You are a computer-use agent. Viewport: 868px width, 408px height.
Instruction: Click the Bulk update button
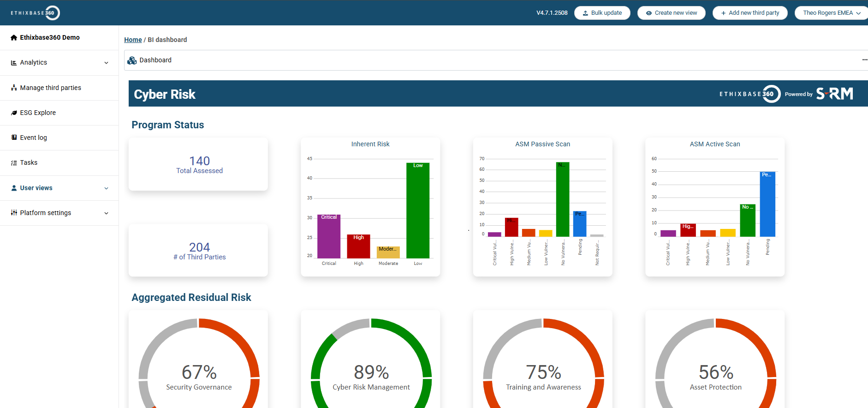coord(602,13)
